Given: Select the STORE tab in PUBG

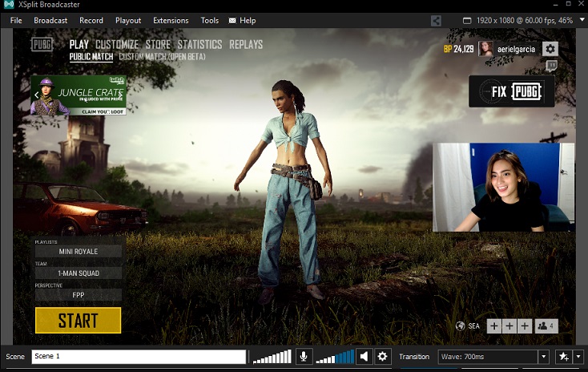Looking at the screenshot, I should coord(158,45).
